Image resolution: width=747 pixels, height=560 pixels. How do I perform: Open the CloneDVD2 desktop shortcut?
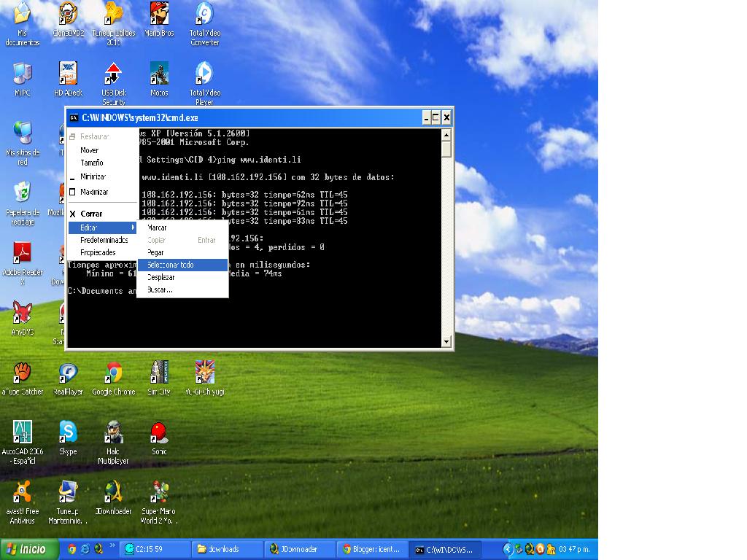[x=68, y=20]
